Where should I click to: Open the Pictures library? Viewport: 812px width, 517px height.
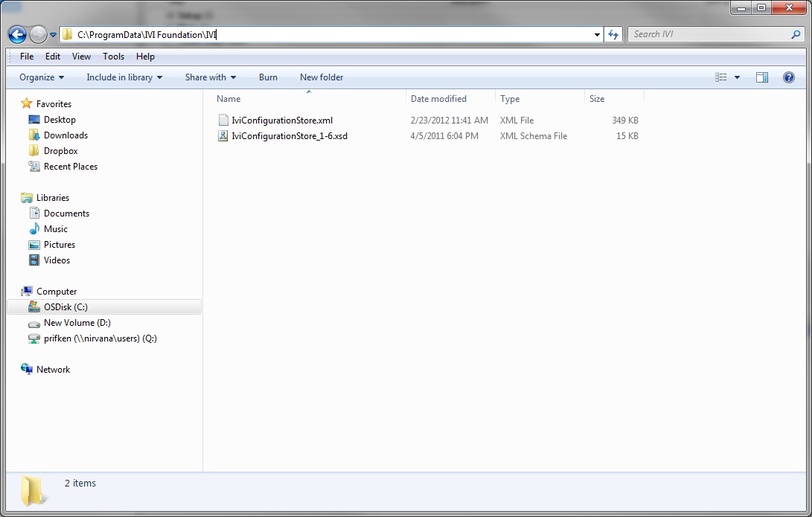point(59,245)
